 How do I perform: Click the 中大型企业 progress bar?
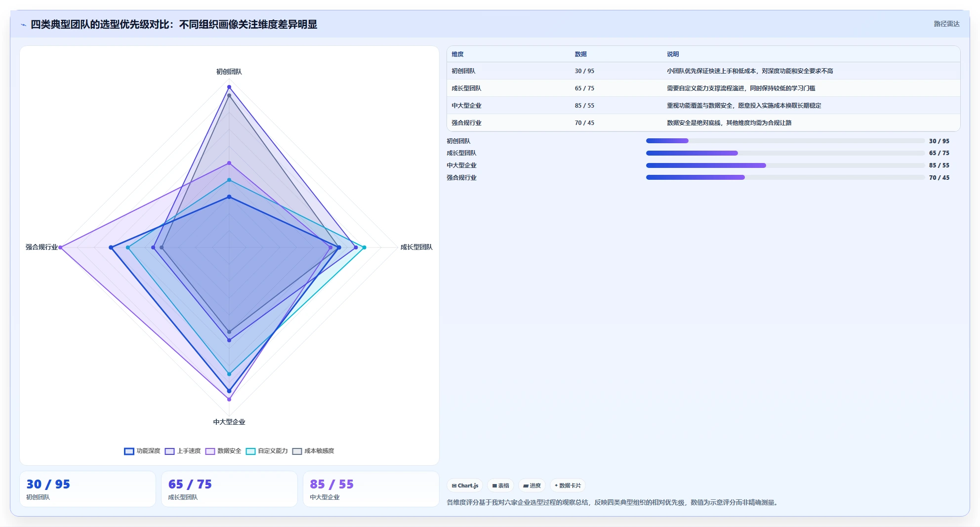pos(785,165)
